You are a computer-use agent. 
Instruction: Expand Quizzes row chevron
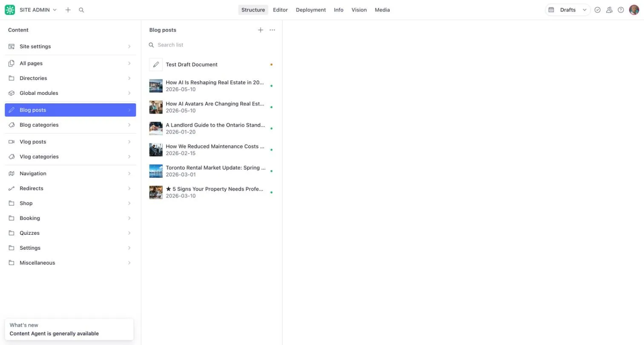[x=129, y=233]
